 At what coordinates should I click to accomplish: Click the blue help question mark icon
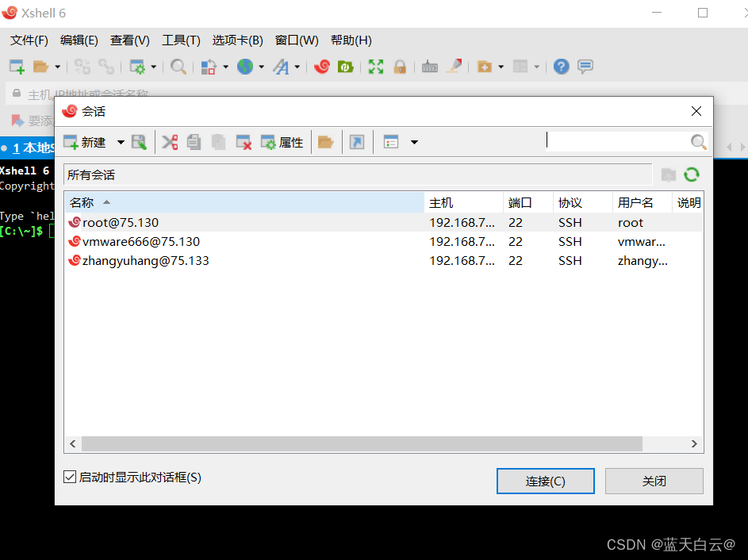[562, 67]
